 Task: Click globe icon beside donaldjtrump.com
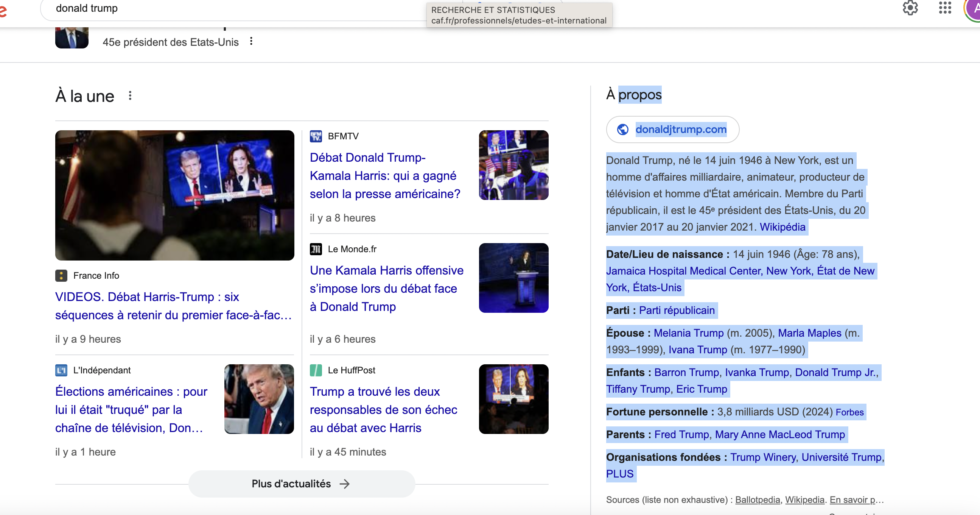(x=622, y=130)
